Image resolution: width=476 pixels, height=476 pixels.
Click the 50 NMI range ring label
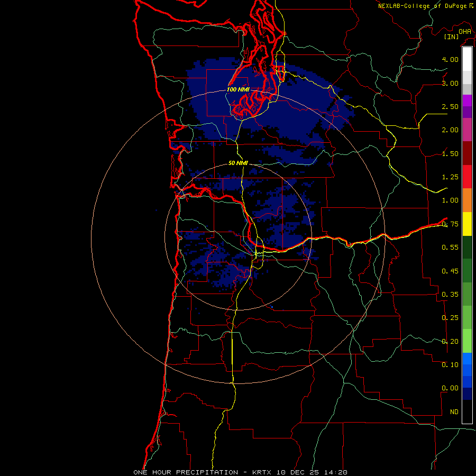(x=238, y=163)
